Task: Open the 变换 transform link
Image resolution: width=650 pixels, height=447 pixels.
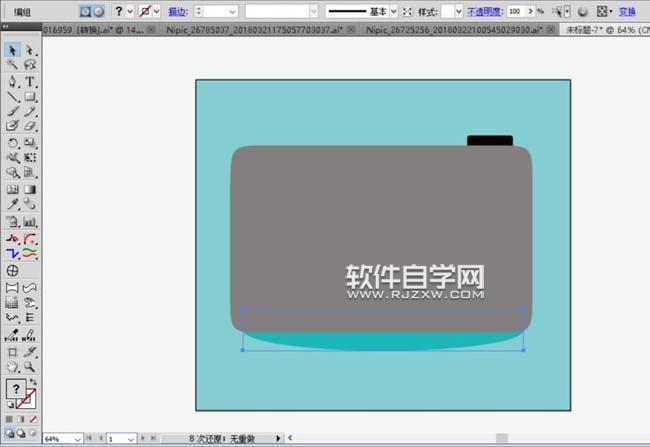Action: pyautogui.click(x=627, y=12)
